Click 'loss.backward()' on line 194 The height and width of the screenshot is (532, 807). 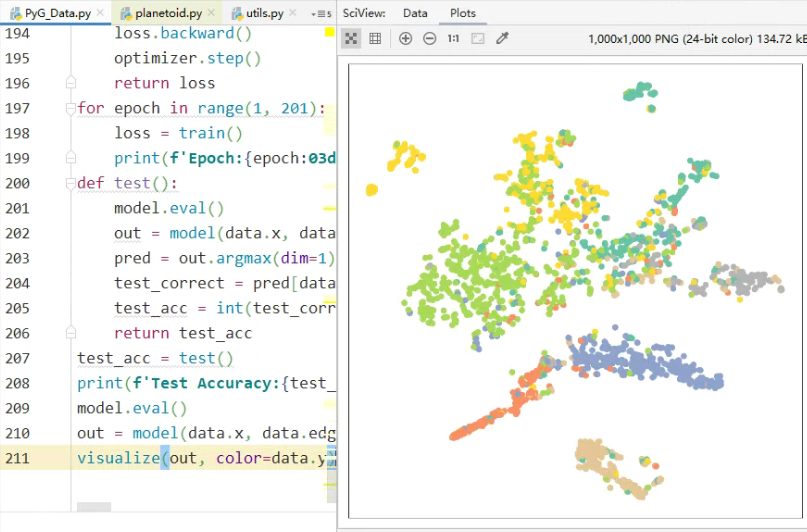coord(183,33)
